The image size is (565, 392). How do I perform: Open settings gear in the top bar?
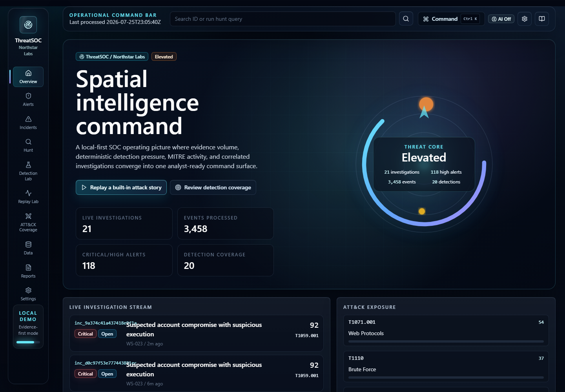pos(525,19)
